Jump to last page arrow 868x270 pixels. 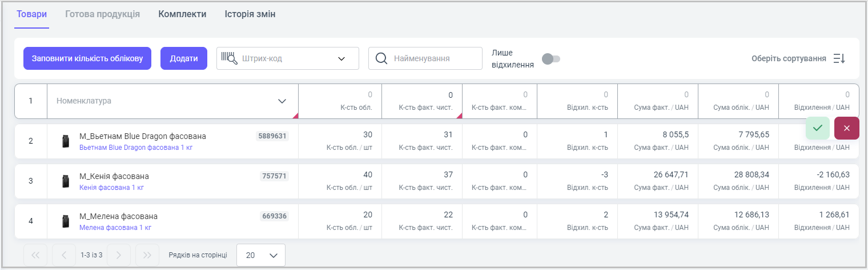point(147,255)
